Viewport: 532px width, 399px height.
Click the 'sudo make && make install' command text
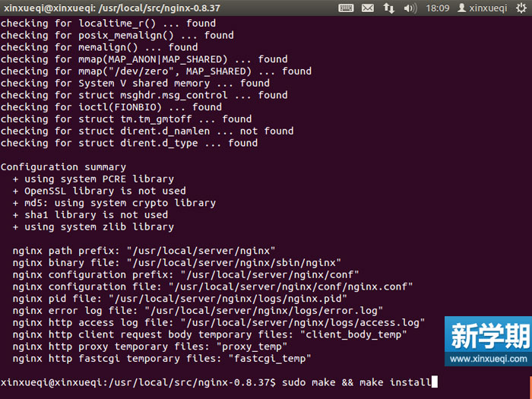click(356, 382)
